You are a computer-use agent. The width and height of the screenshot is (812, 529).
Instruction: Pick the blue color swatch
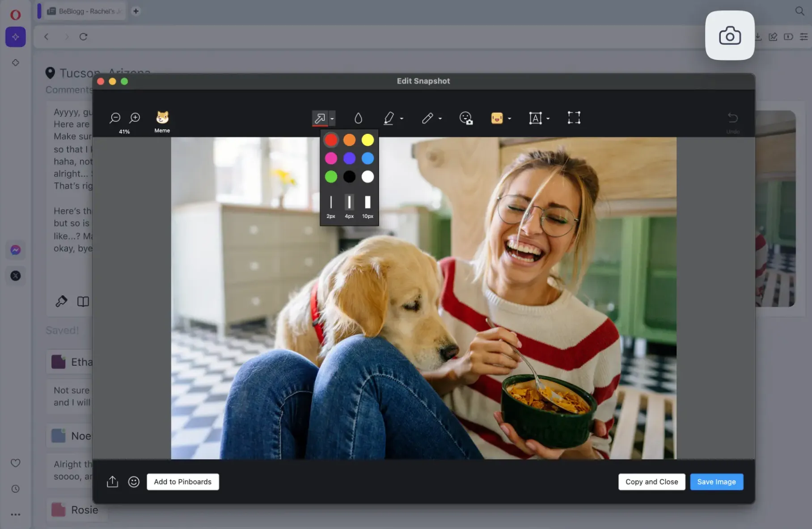pyautogui.click(x=368, y=158)
